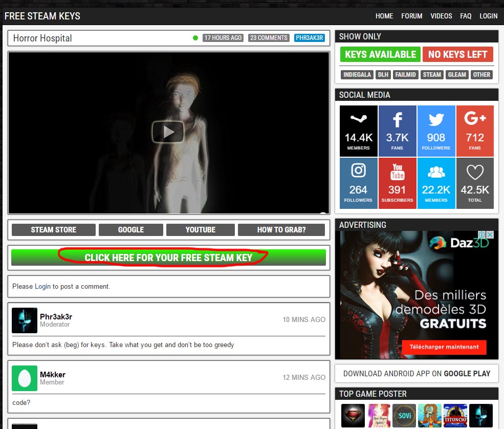Open the How To Grab? guide

pyautogui.click(x=281, y=230)
